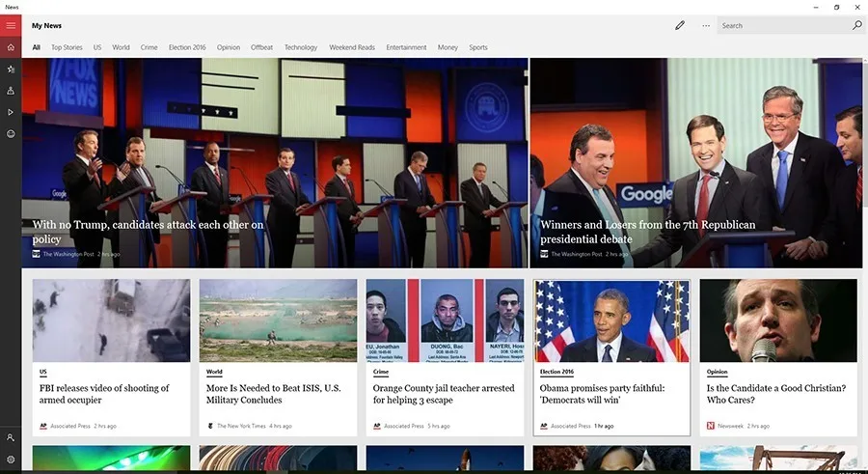The image size is (868, 474).
Task: Open the Technology tab
Action: [301, 47]
